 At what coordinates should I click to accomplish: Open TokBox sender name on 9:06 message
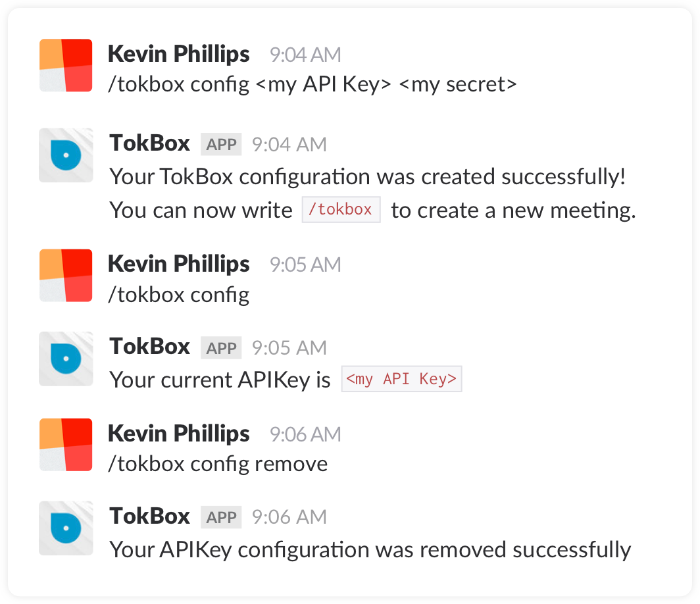tap(150, 516)
